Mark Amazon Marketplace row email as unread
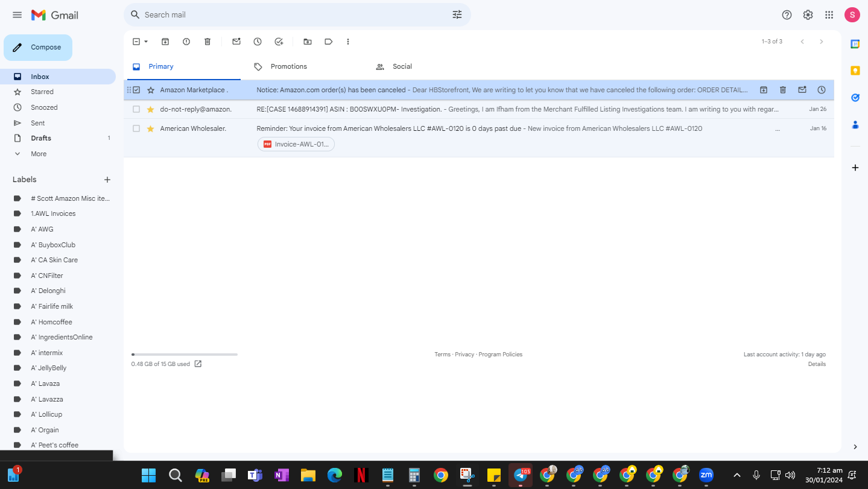 point(802,90)
